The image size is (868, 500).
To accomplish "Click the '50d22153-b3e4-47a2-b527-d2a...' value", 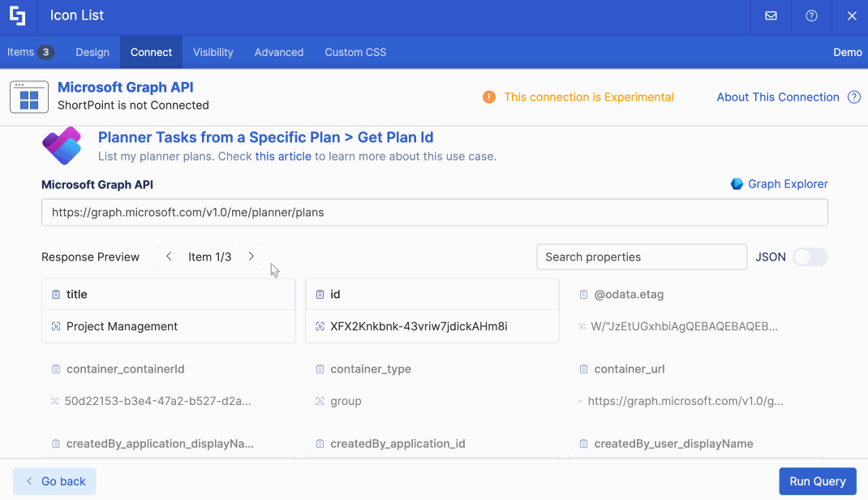I will point(157,401).
